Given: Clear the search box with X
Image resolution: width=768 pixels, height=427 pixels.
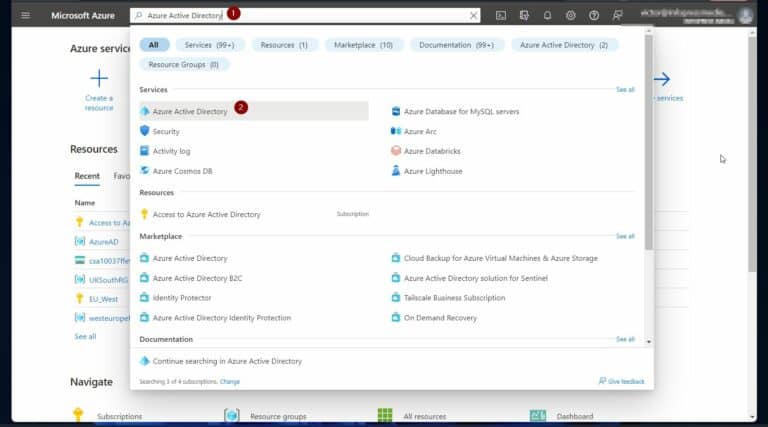Looking at the screenshot, I should (473, 16).
